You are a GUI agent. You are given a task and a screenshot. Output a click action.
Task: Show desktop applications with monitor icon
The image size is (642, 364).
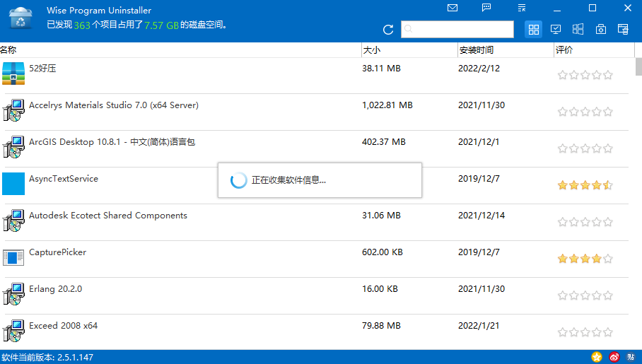click(556, 30)
